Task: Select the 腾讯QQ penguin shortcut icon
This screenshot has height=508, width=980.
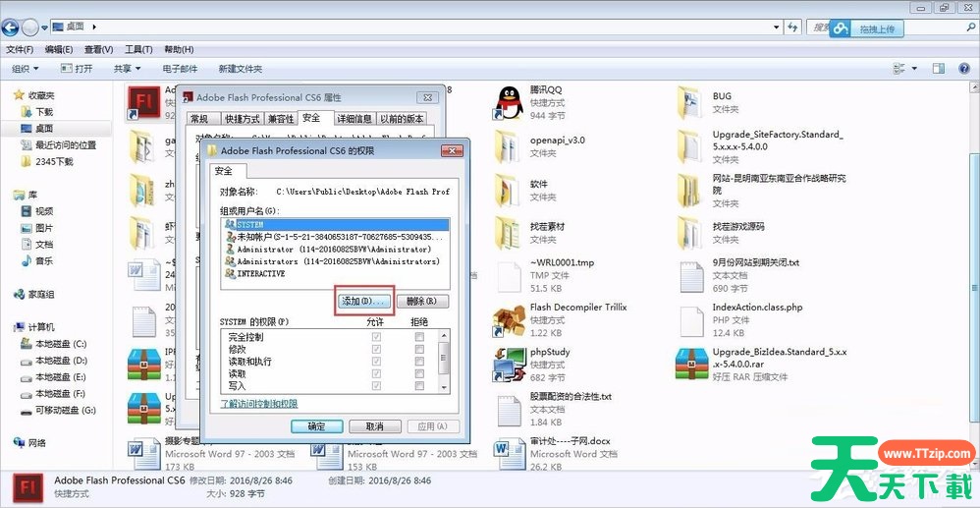Action: (509, 103)
